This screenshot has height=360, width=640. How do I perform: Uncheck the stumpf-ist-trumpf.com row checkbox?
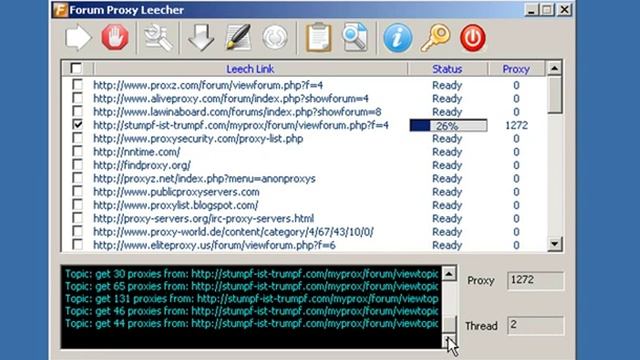click(77, 124)
